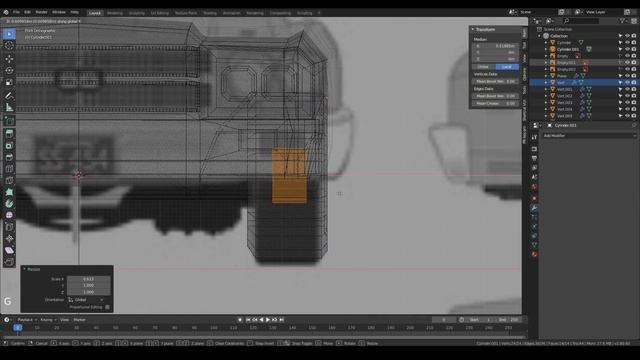This screenshot has width=640, height=360.
Task: Open the Window menu
Action: tap(59, 13)
